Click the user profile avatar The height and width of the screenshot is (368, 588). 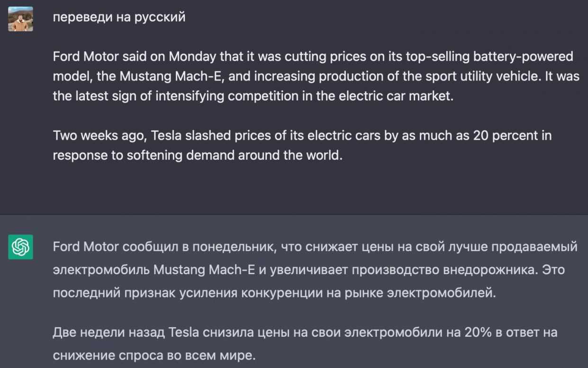tap(20, 19)
